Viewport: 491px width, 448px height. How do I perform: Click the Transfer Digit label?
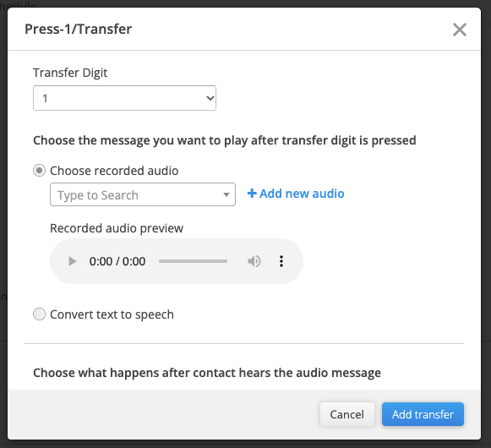point(70,73)
